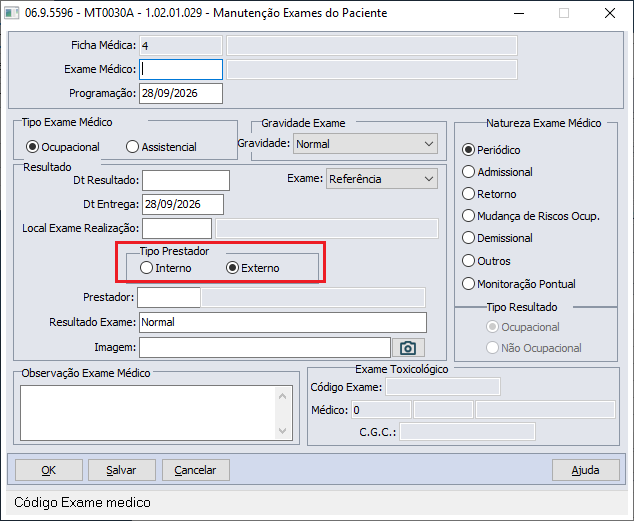The height and width of the screenshot is (522, 634).
Task: Click inside Observação Exame Médico text area
Action: point(148,413)
